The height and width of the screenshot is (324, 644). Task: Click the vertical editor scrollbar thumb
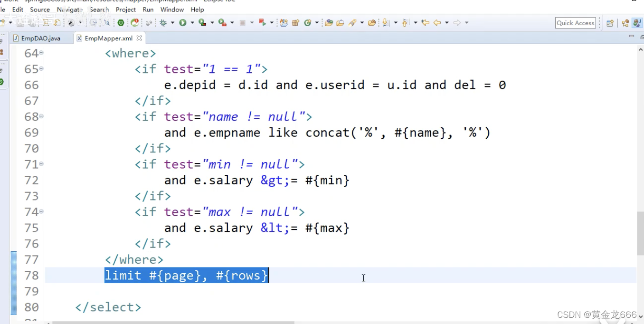640,234
